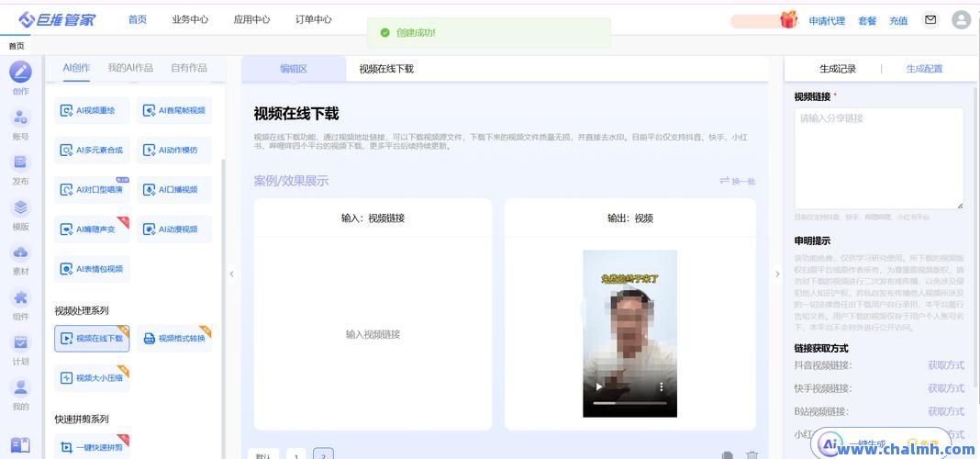Switch to the 生成配置 tab
Viewport: 980px width, 459px height.
coord(924,69)
